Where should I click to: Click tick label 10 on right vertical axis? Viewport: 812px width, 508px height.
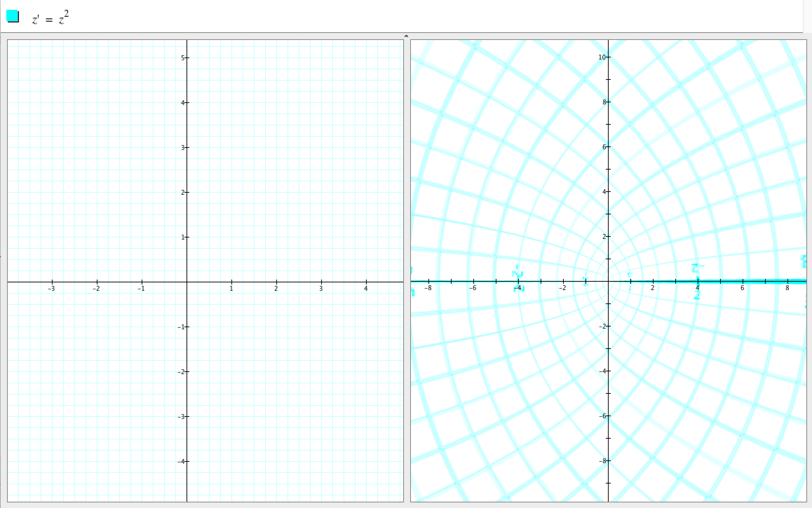tap(602, 57)
